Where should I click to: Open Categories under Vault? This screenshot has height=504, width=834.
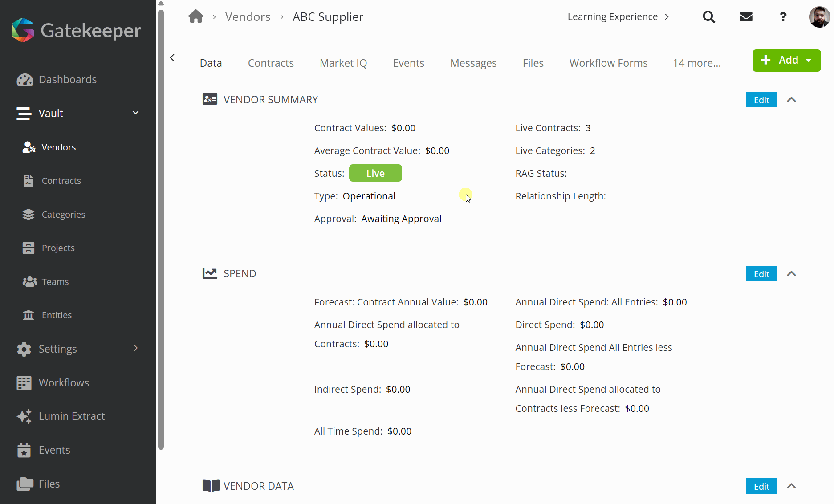[63, 215]
